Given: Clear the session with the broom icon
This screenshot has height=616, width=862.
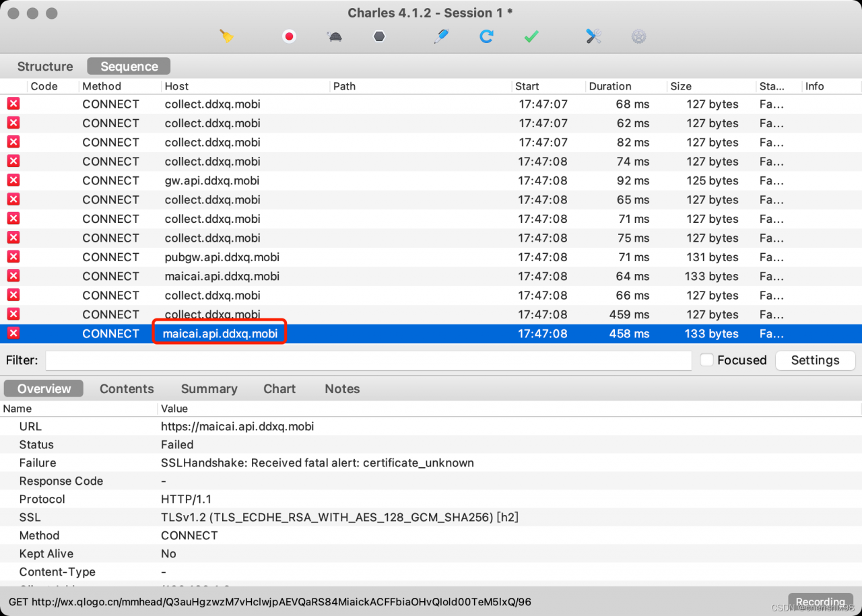Looking at the screenshot, I should click(226, 36).
